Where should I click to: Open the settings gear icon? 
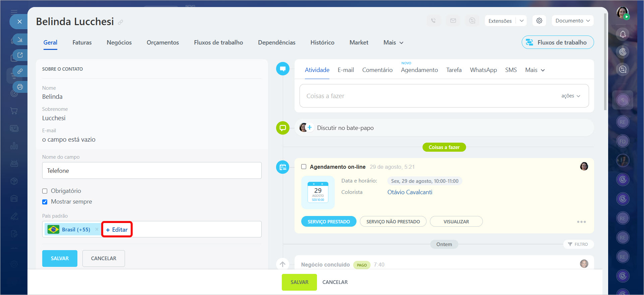coord(539,21)
